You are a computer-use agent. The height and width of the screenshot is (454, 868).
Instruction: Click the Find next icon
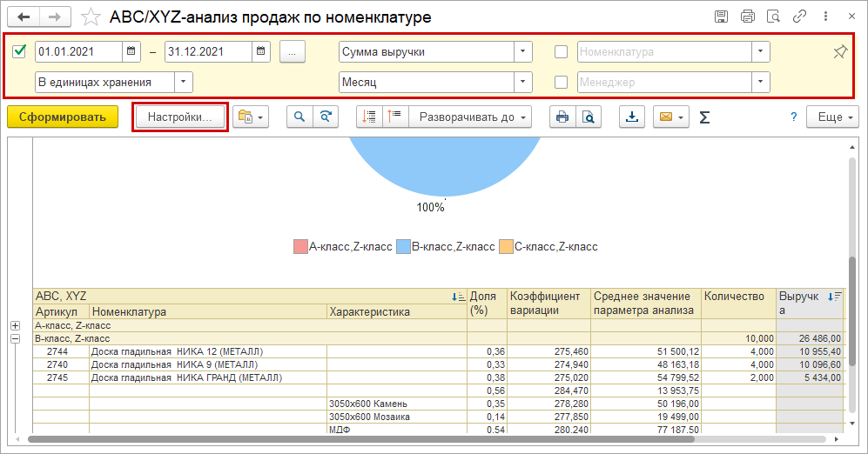326,117
